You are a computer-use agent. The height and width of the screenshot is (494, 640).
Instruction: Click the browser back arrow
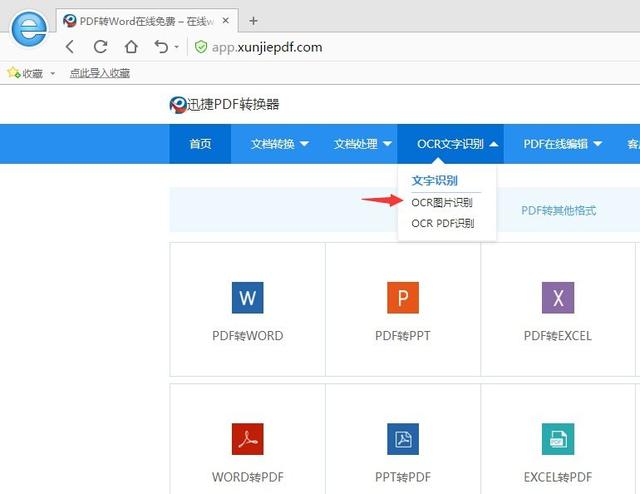pos(70,47)
